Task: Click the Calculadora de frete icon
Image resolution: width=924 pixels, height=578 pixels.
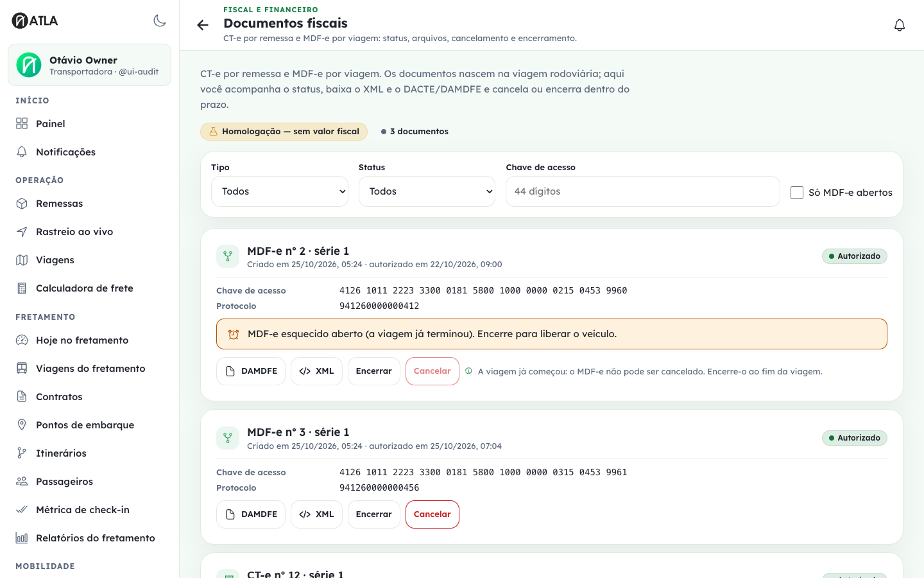Action: click(22, 288)
